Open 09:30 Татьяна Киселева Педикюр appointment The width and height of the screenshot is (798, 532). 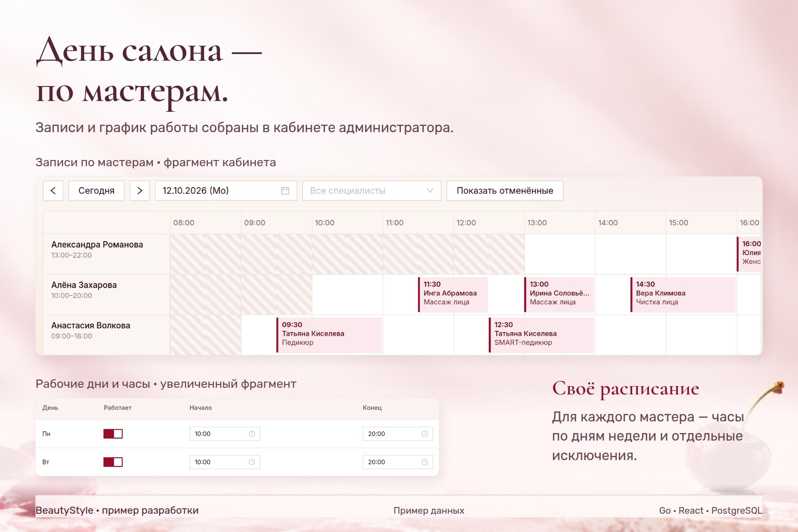pos(329,335)
